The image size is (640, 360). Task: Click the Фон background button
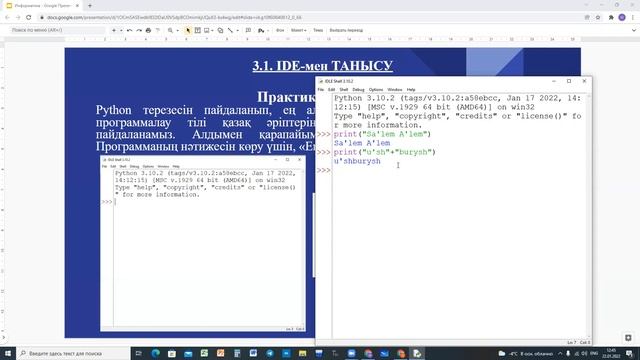click(x=280, y=30)
